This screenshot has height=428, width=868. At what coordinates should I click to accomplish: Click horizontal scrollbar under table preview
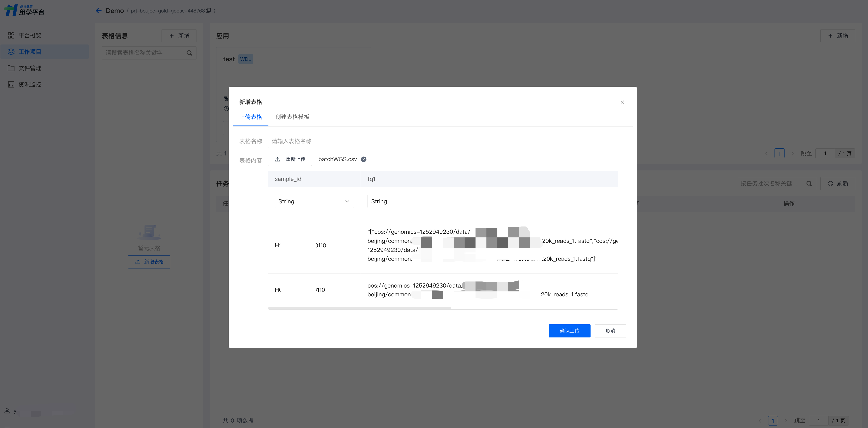pyautogui.click(x=359, y=308)
